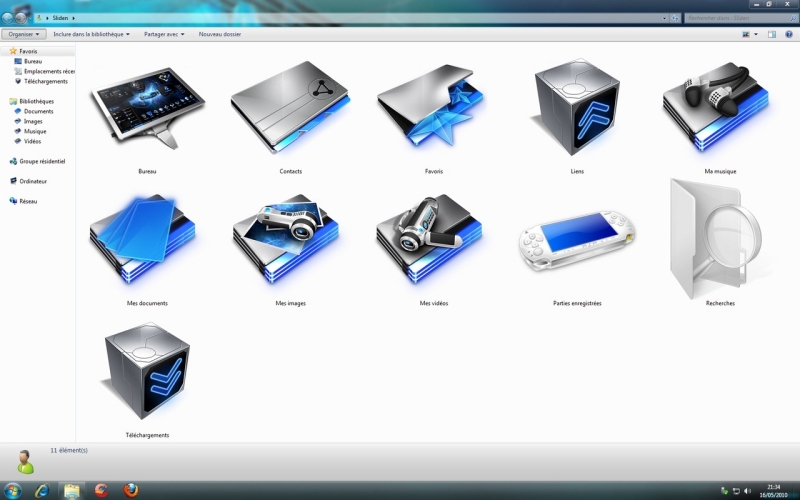800x500 pixels.
Task: Click the Back navigation arrow
Action: coord(7,18)
